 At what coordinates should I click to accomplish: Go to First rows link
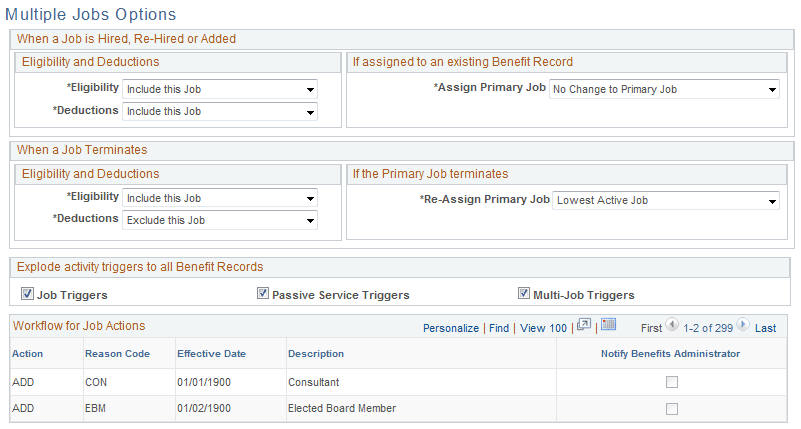(651, 328)
